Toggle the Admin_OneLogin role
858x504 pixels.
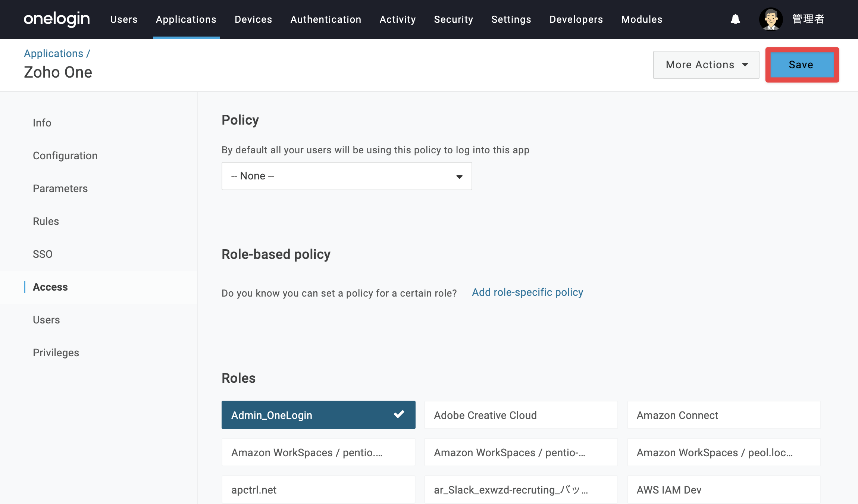click(x=318, y=415)
